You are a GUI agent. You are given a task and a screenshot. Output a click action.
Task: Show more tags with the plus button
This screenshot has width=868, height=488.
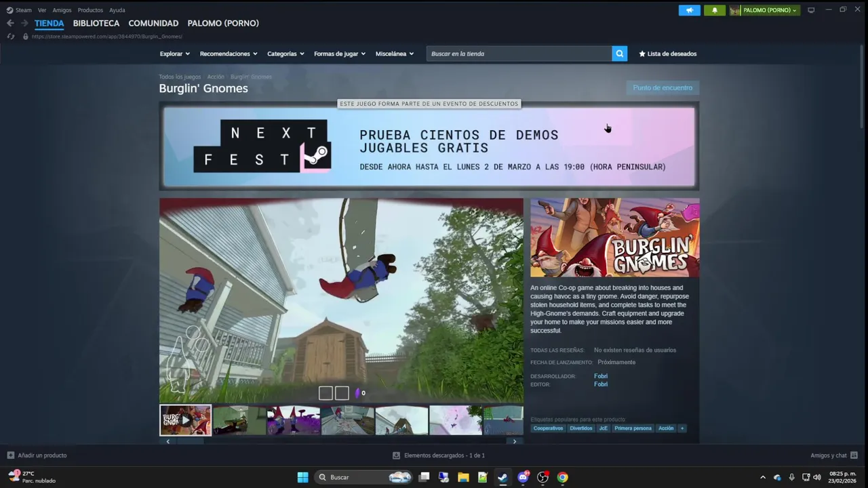(682, 428)
